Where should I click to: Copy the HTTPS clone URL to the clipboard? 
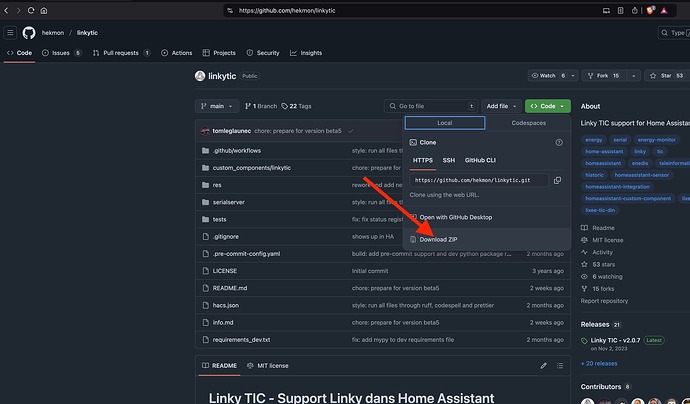(x=557, y=180)
